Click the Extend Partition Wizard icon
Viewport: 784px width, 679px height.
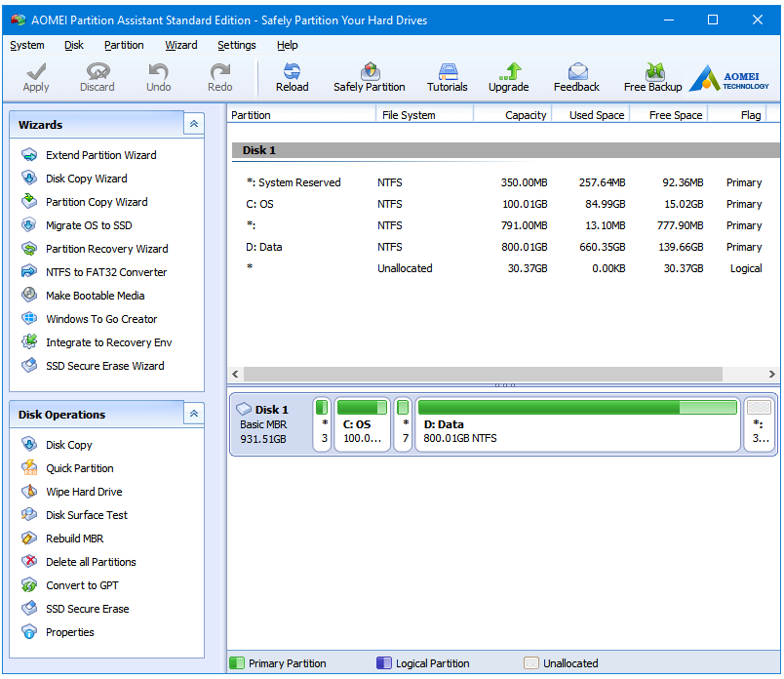point(29,155)
